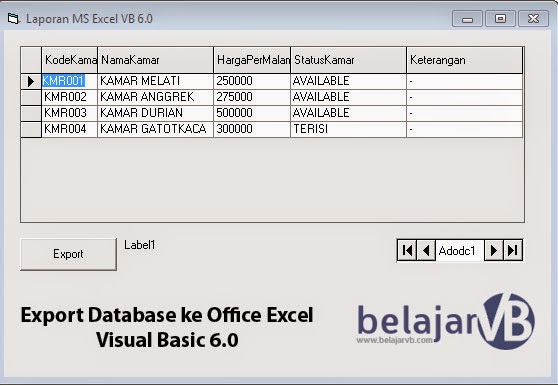
Task: Click cell KAMAR GATOTKACA
Action: [x=156, y=129]
